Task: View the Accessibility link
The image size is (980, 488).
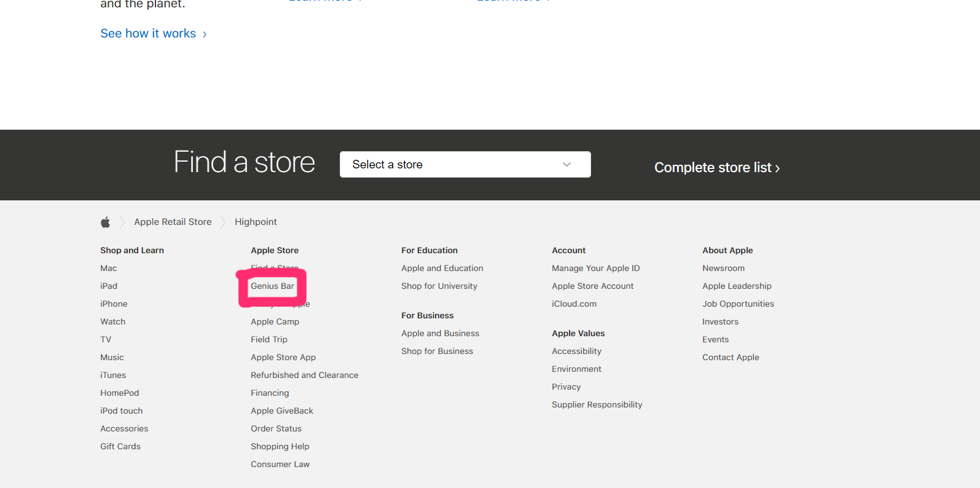Action: [577, 351]
